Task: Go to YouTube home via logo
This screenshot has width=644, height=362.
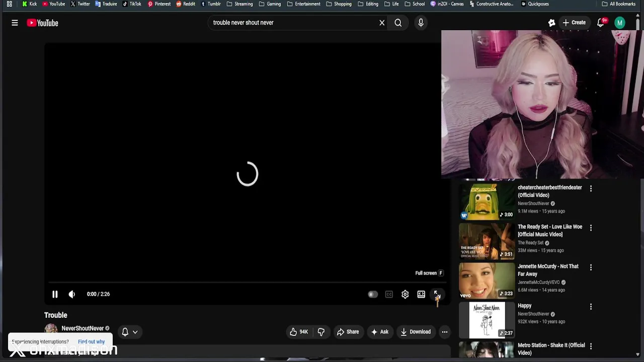Action: coord(43,23)
